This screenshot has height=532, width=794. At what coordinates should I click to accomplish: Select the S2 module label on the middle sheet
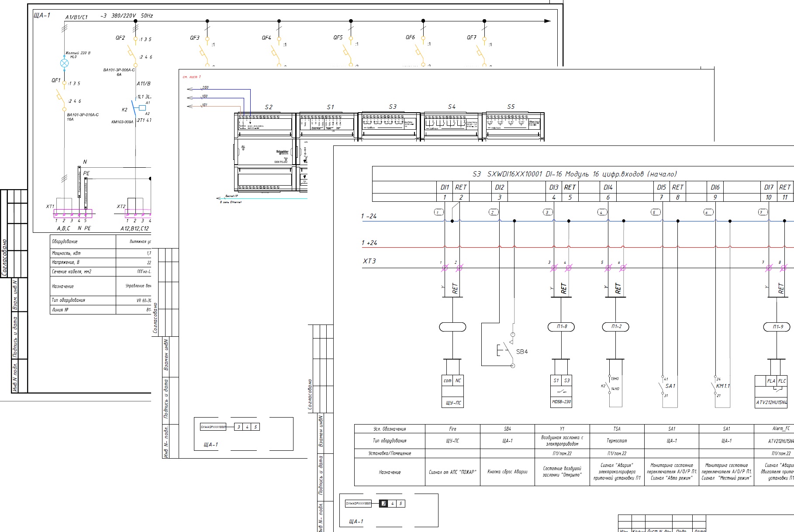269,107
